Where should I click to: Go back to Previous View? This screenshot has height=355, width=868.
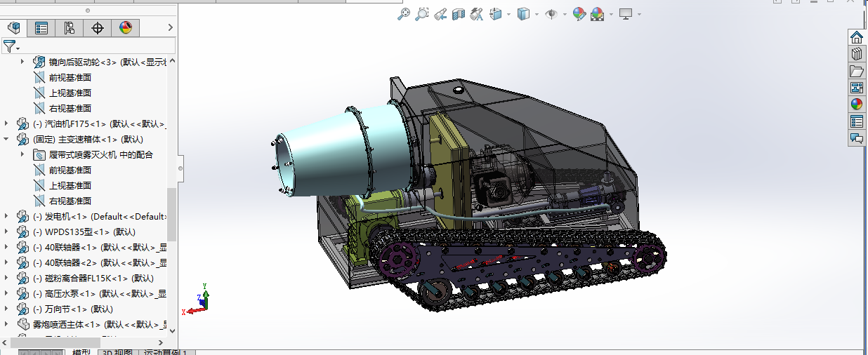tap(440, 13)
